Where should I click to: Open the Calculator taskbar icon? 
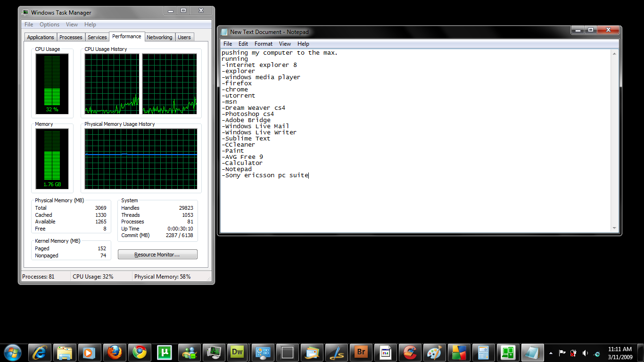coord(483,352)
